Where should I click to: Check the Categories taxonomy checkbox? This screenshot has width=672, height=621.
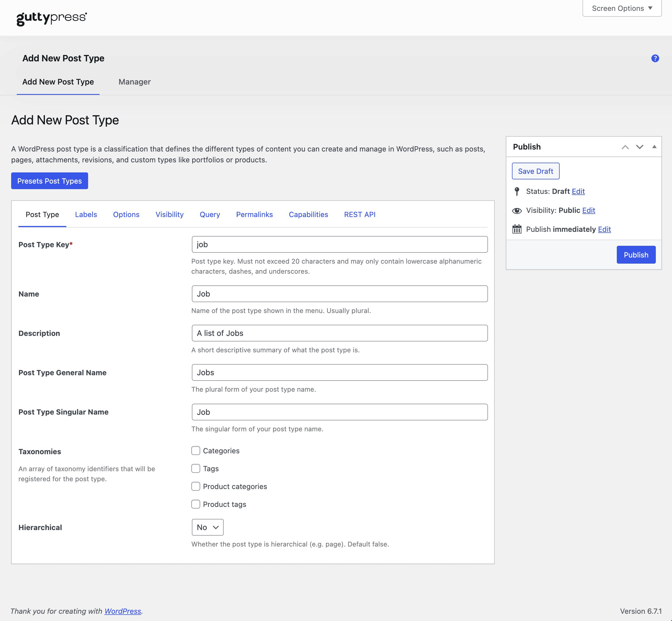point(195,451)
